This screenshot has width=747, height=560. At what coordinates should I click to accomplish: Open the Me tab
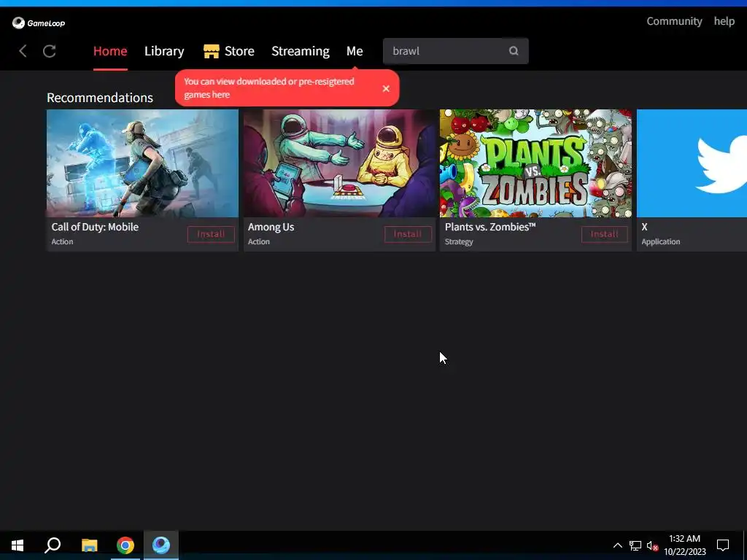point(355,51)
